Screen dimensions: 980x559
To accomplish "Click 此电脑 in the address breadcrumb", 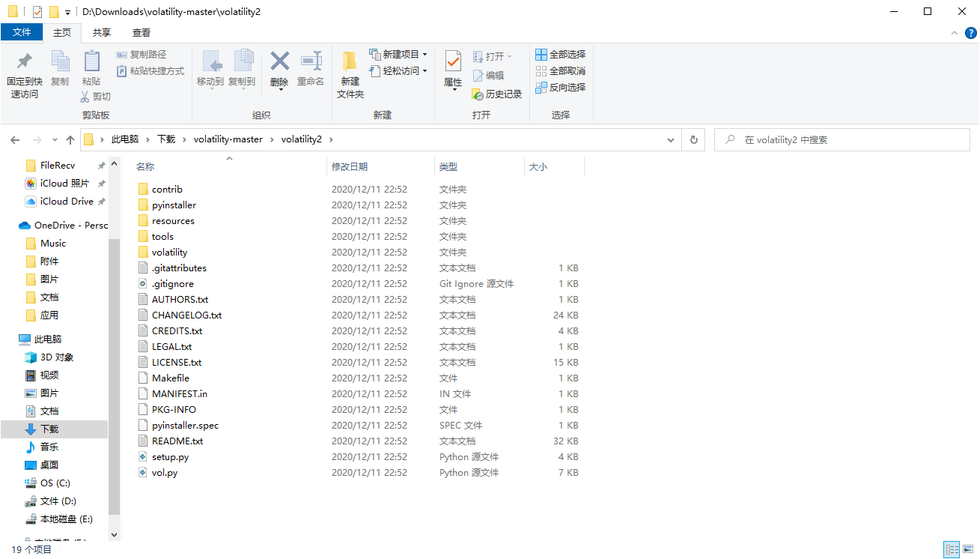I will 125,139.
